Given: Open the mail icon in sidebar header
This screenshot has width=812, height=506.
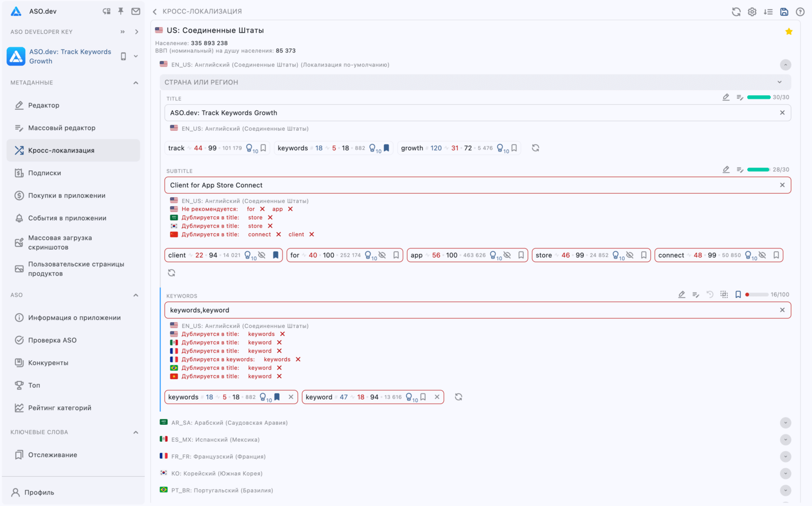Looking at the screenshot, I should click(136, 11).
